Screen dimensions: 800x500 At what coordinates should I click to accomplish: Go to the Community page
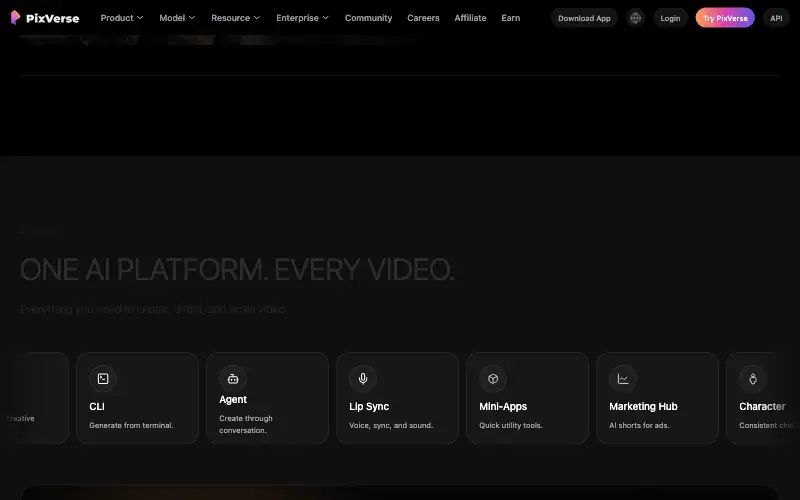click(x=368, y=18)
